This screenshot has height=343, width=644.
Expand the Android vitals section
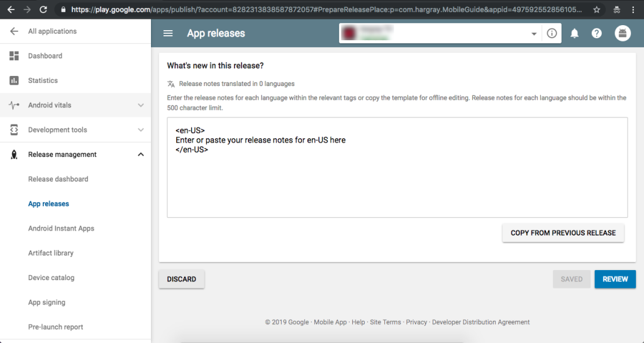coord(141,105)
